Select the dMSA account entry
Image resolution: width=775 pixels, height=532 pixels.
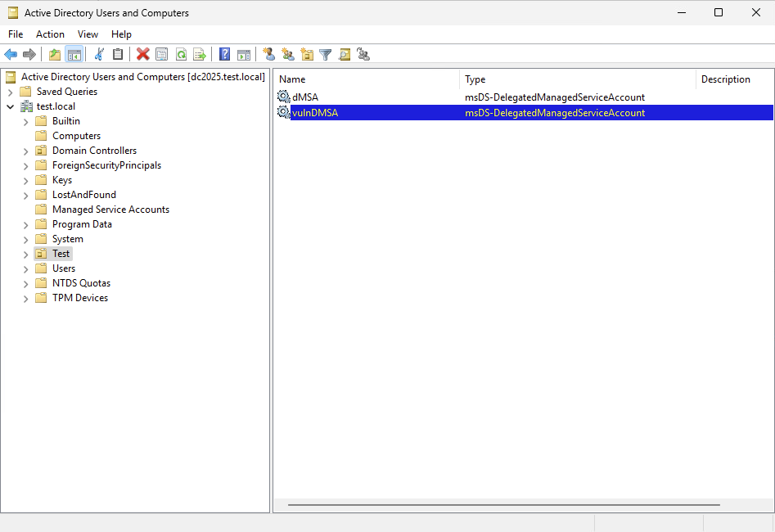tap(304, 97)
